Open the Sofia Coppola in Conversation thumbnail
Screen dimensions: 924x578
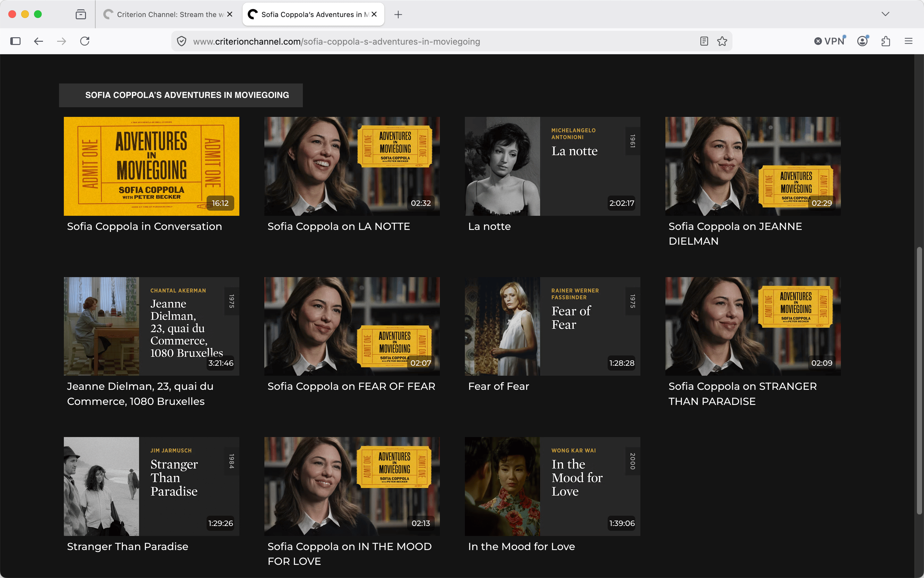click(151, 166)
